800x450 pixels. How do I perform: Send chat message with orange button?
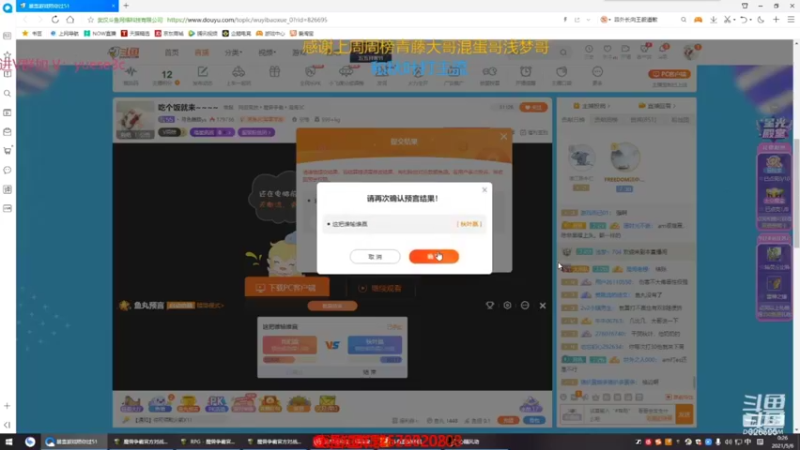tap(684, 414)
